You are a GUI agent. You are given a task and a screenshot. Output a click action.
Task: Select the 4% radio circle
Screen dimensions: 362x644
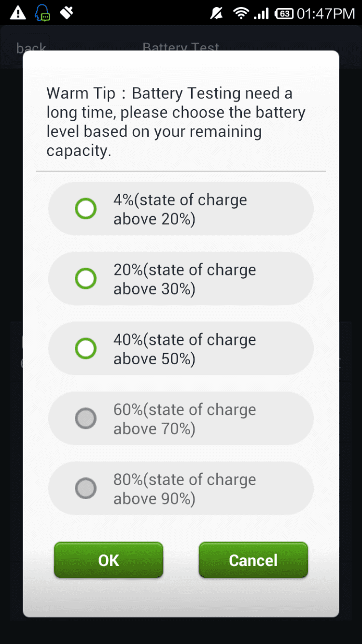click(x=86, y=209)
